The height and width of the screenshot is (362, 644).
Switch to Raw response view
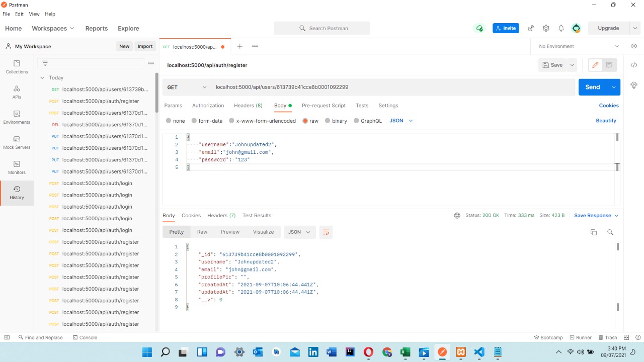[202, 232]
